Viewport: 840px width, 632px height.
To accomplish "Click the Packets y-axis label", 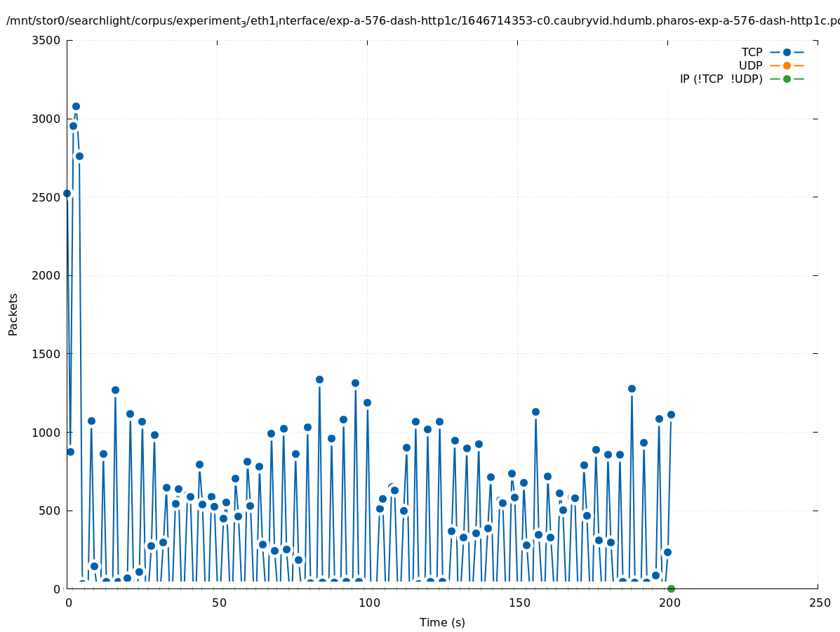I will [x=13, y=314].
